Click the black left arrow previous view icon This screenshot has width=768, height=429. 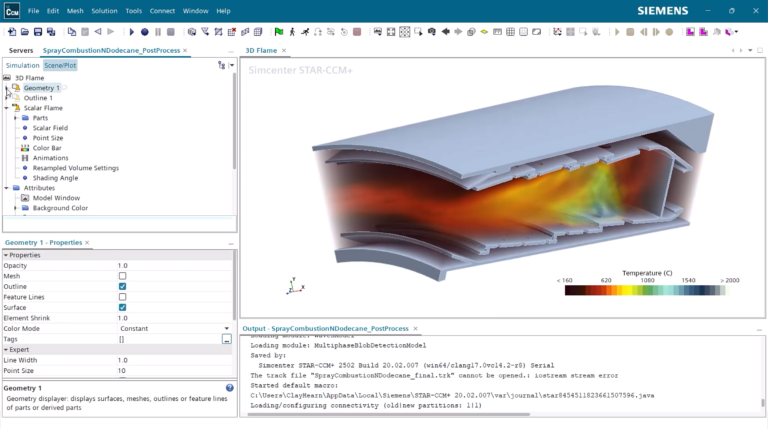click(445, 32)
